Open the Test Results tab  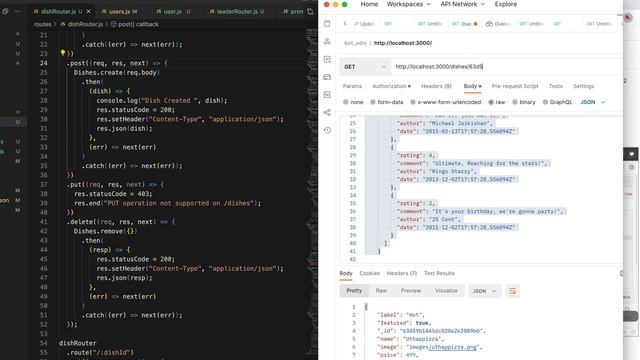pyautogui.click(x=439, y=273)
